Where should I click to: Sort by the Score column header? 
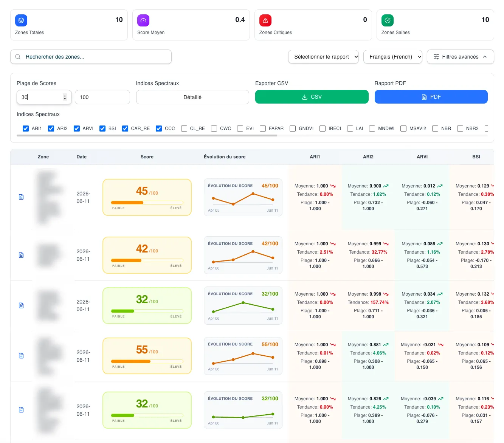147,157
